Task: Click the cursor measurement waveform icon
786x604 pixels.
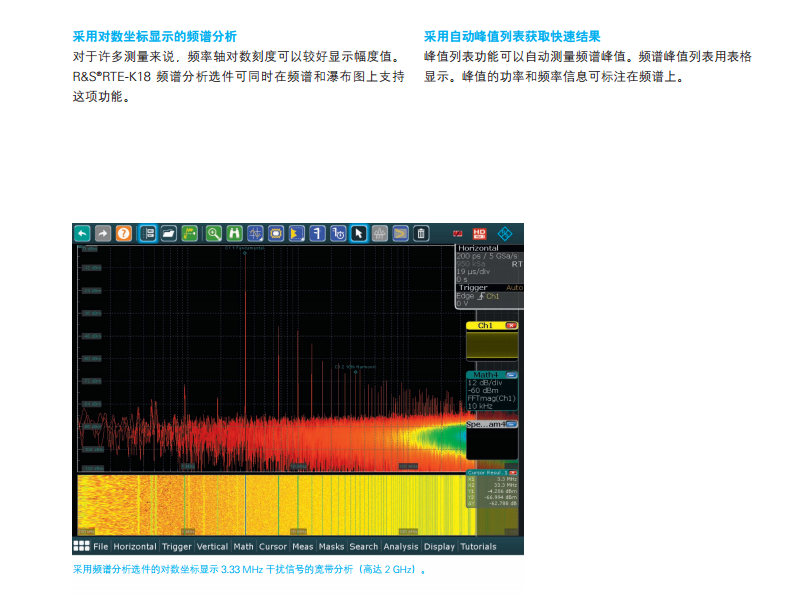Action: [255, 234]
